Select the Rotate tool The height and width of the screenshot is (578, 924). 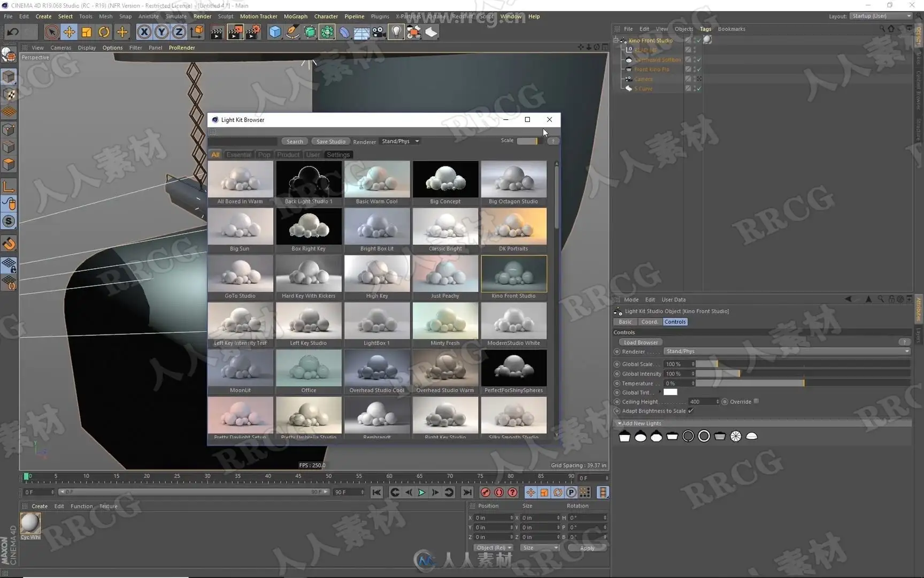[x=104, y=32]
